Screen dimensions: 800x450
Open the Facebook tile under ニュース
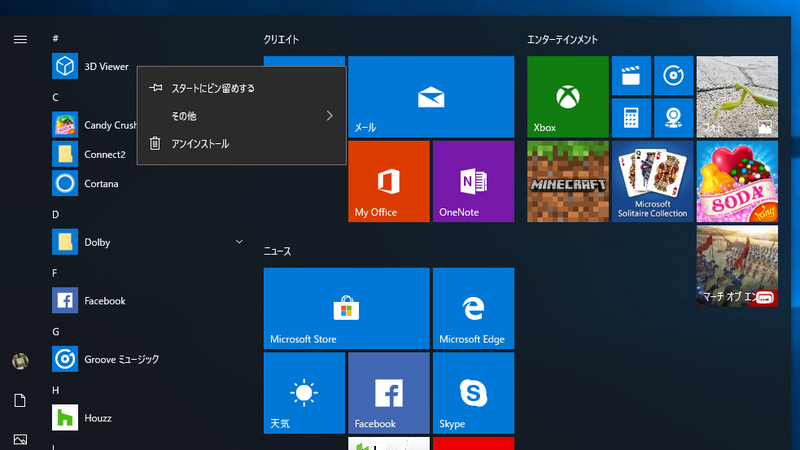coord(389,393)
